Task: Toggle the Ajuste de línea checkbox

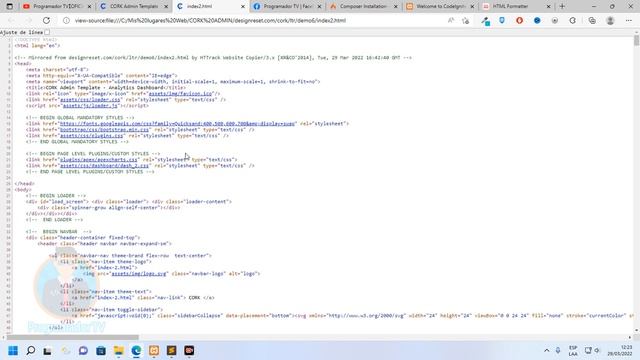Action: [x=47, y=32]
